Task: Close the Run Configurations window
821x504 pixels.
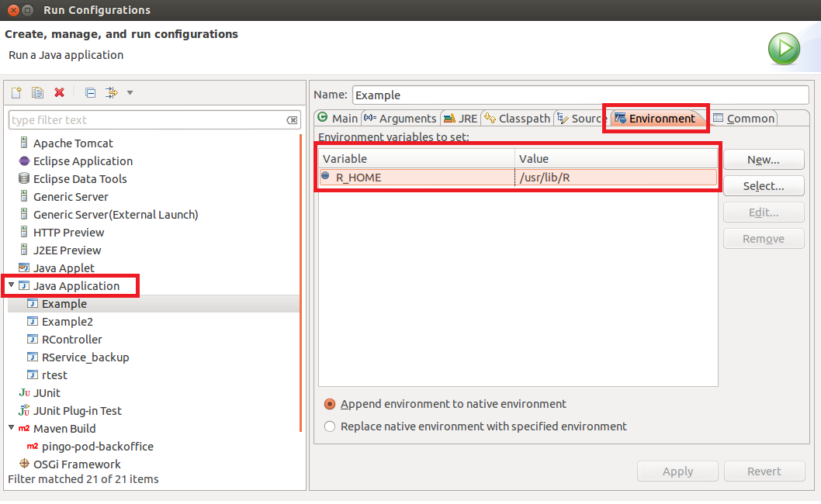Action: [x=14, y=10]
